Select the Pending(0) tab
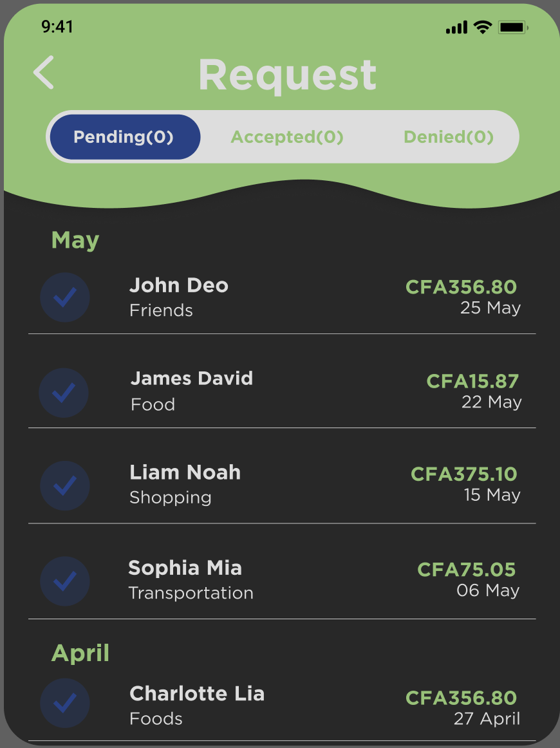560x748 pixels. (124, 137)
